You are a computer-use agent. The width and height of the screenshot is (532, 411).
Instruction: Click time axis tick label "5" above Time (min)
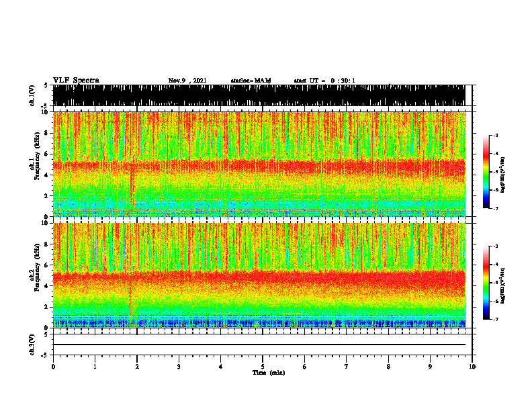click(x=263, y=367)
